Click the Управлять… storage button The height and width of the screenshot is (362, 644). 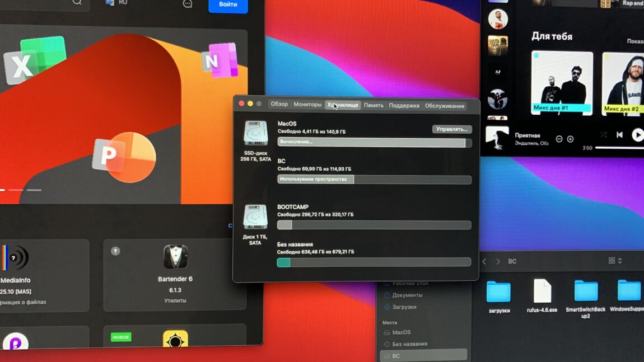pyautogui.click(x=451, y=129)
